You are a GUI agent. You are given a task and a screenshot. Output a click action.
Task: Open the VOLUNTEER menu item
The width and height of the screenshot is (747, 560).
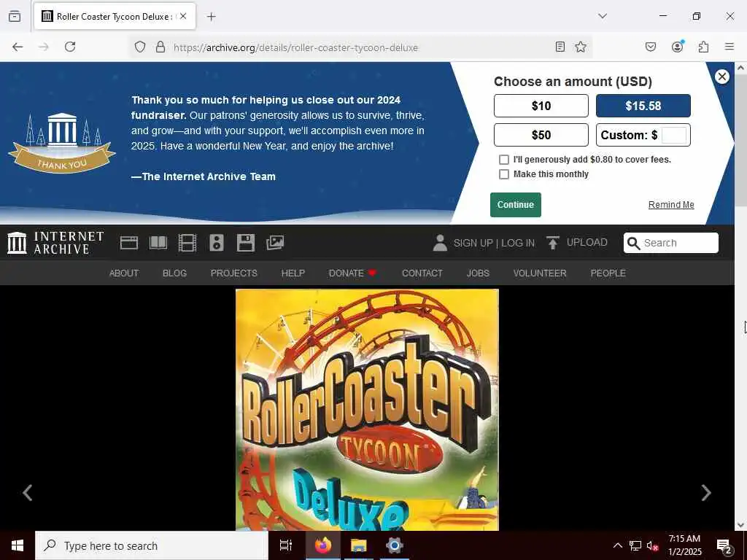click(x=540, y=273)
